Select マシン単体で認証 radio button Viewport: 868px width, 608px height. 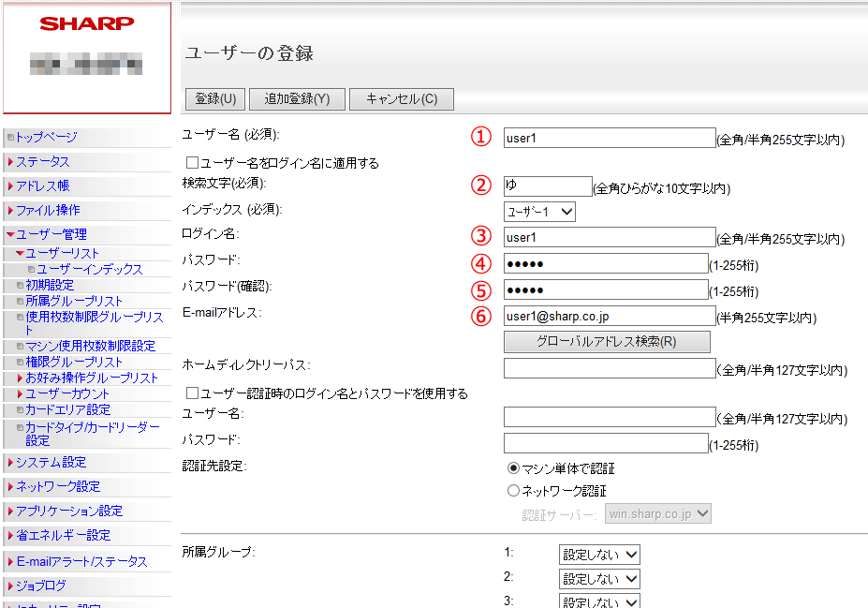[x=513, y=468]
